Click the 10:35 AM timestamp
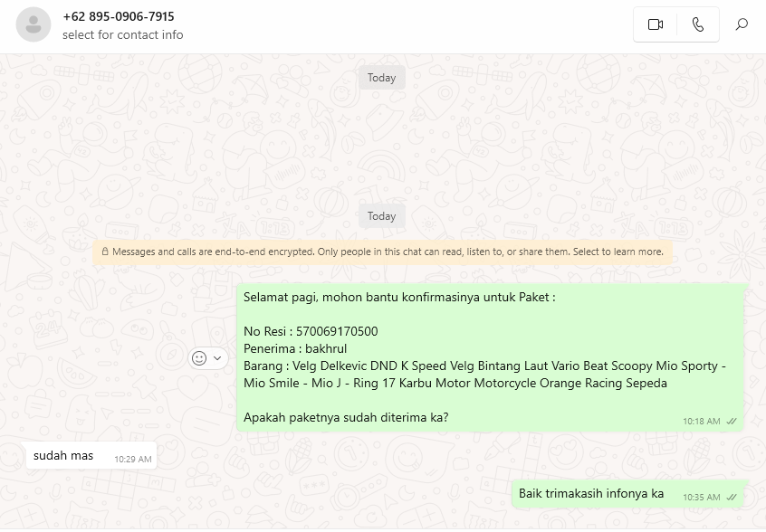 coord(701,498)
